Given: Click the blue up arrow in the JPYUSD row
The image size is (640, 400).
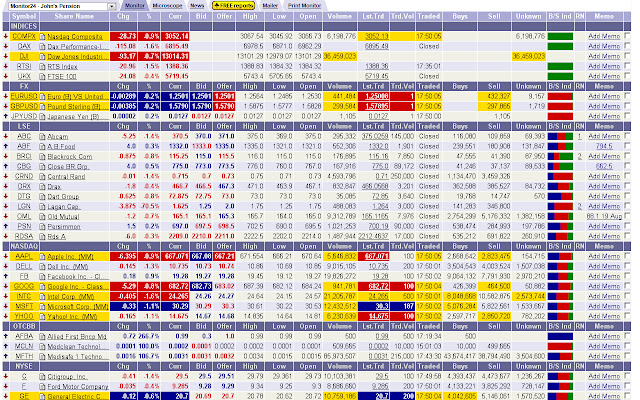Looking at the screenshot, I should coord(6,116).
